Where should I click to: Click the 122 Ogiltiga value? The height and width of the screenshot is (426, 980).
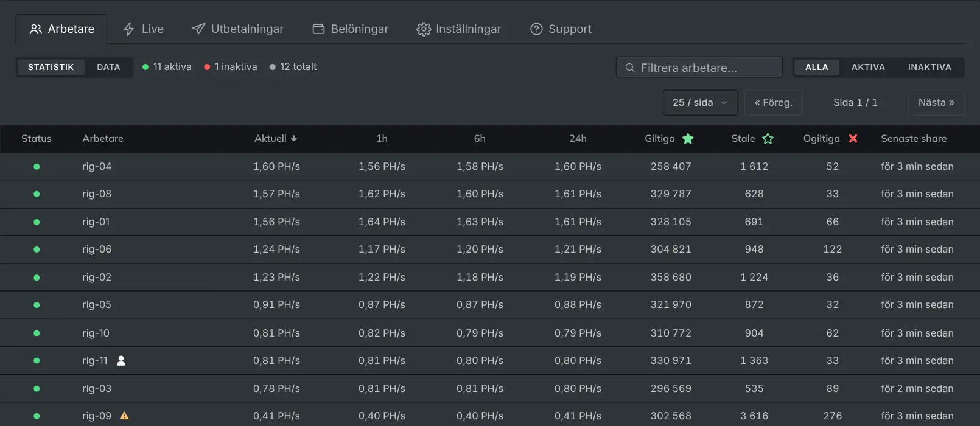point(833,249)
